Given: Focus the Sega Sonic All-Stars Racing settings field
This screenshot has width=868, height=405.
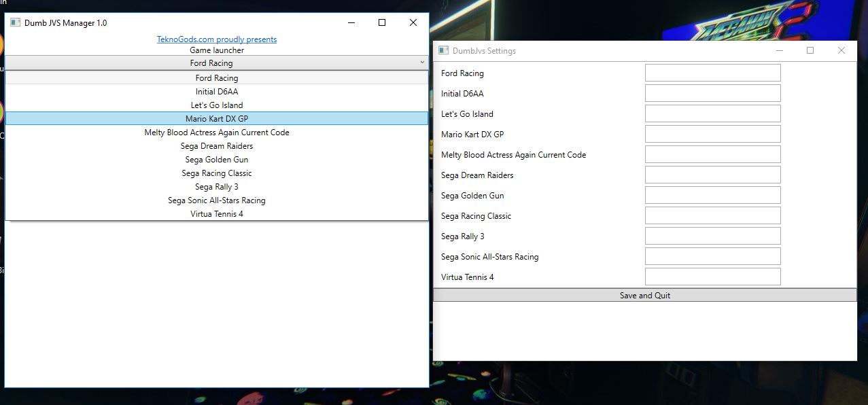Looking at the screenshot, I should point(712,256).
